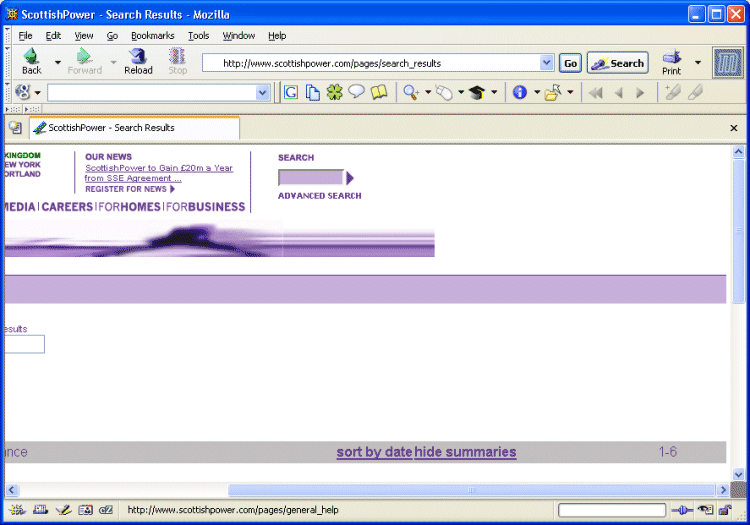The width and height of the screenshot is (750, 525).
Task: Open the Bookmarks menu
Action: (153, 35)
